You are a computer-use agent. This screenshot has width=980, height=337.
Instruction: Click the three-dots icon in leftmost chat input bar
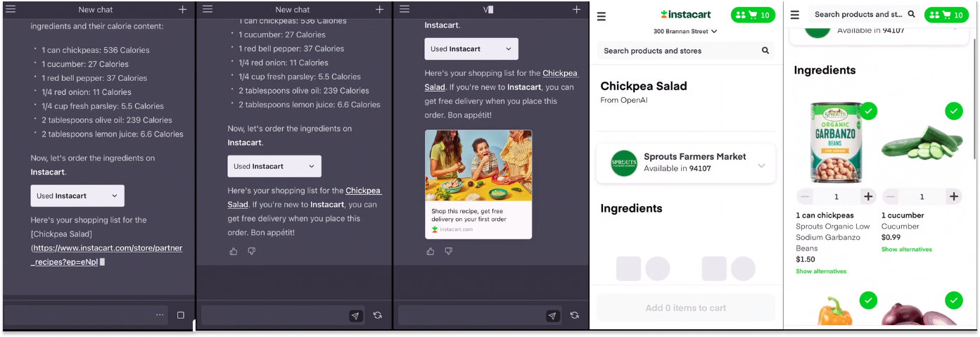tap(160, 315)
